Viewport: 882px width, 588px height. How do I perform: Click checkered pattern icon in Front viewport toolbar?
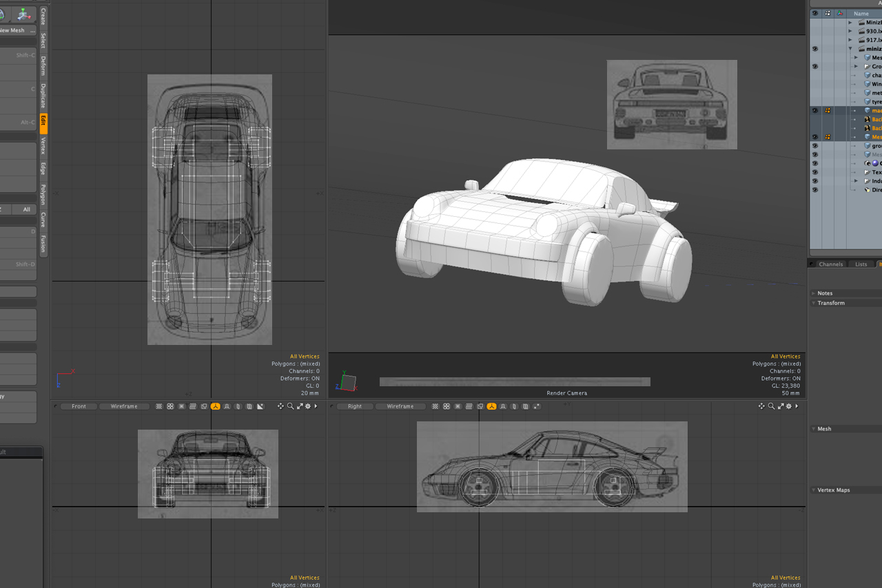(159, 407)
